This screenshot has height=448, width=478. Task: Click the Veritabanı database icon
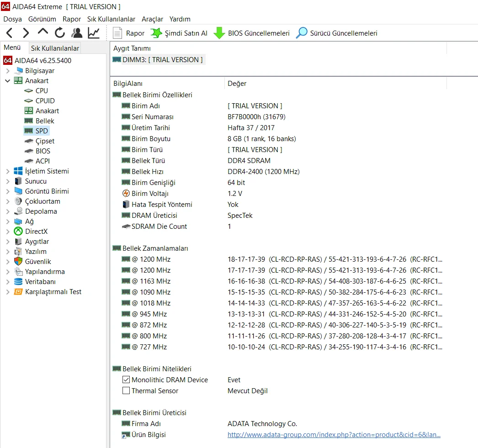click(x=18, y=282)
